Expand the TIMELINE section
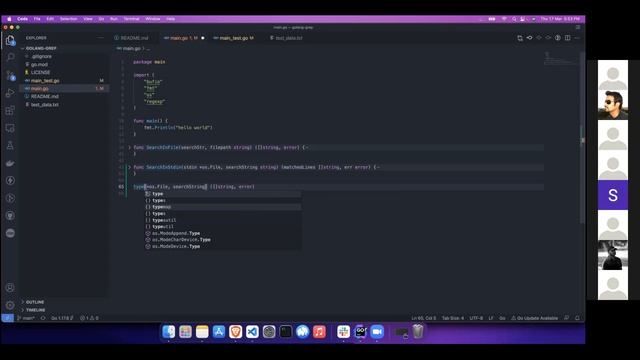The width and height of the screenshot is (640, 360). point(36,310)
